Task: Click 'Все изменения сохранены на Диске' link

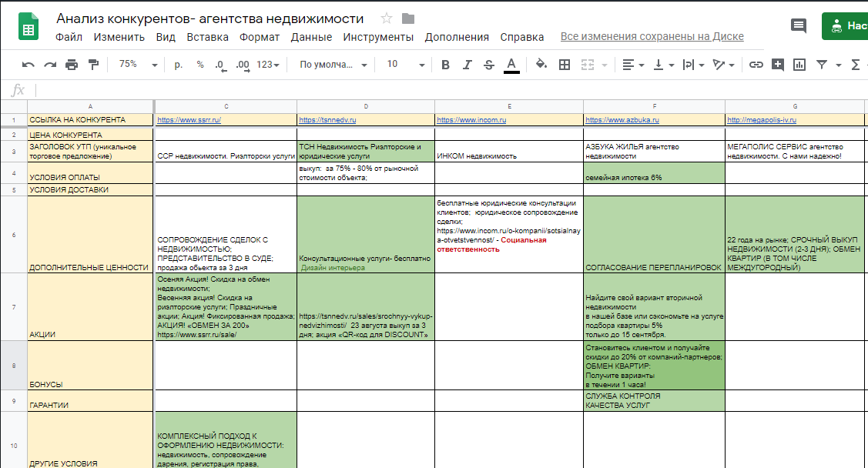Action: 652,36
